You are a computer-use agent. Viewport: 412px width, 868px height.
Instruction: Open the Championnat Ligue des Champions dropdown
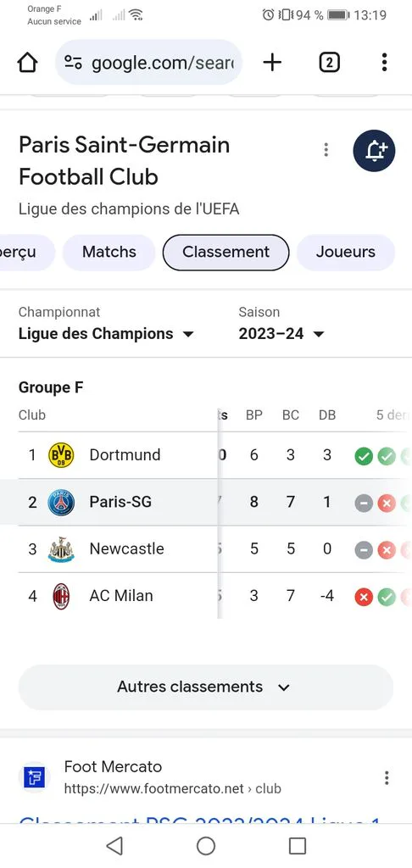106,334
